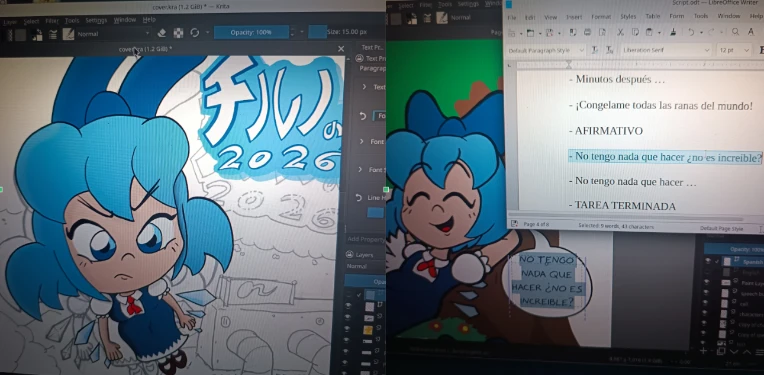
Task: Click the document save status icon in Writer status bar
Action: 514,224
